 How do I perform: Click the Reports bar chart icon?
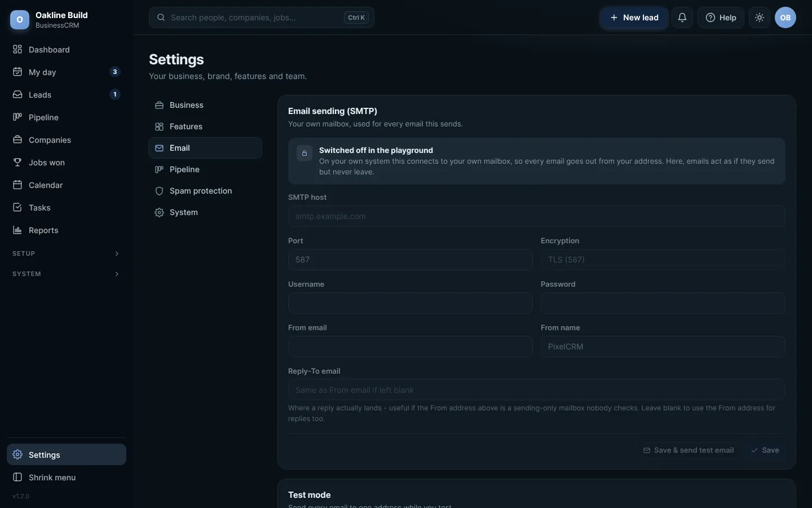(x=17, y=230)
